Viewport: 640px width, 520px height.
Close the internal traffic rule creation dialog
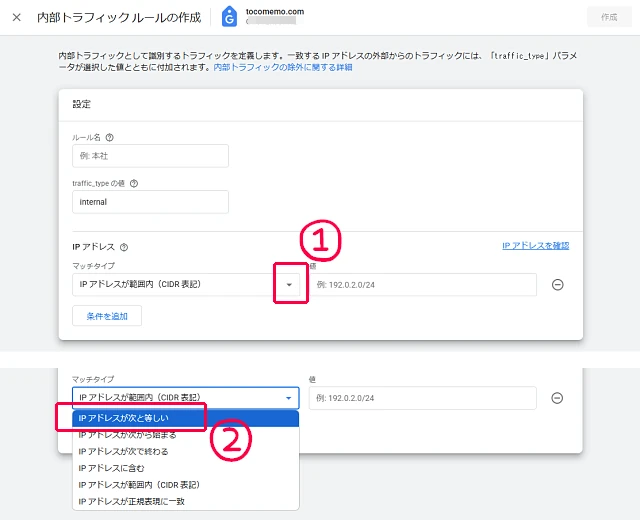point(17,17)
